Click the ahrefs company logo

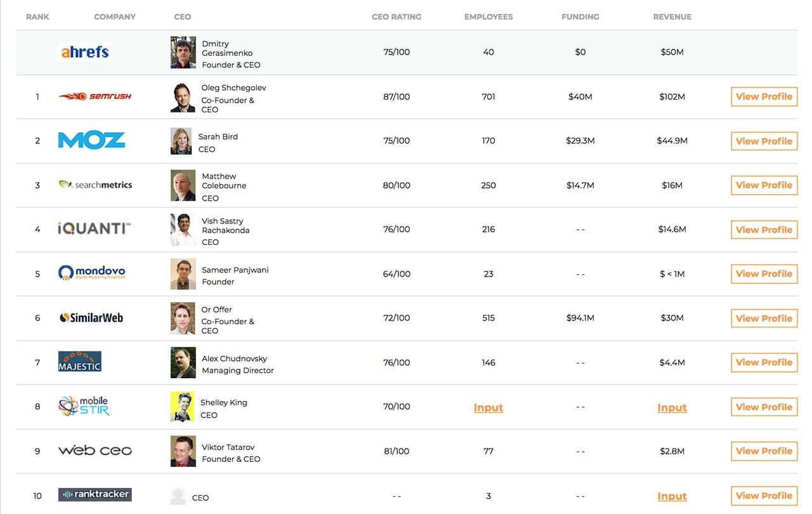[84, 52]
